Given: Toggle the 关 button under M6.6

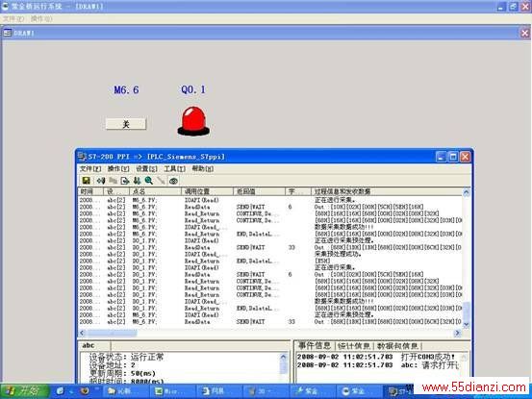Looking at the screenshot, I should point(126,124).
